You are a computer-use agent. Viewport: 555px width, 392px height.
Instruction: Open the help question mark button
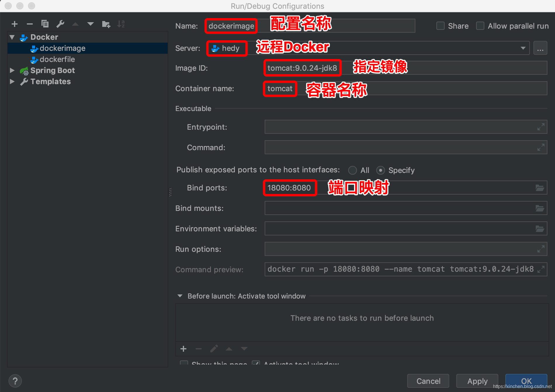coord(15,381)
